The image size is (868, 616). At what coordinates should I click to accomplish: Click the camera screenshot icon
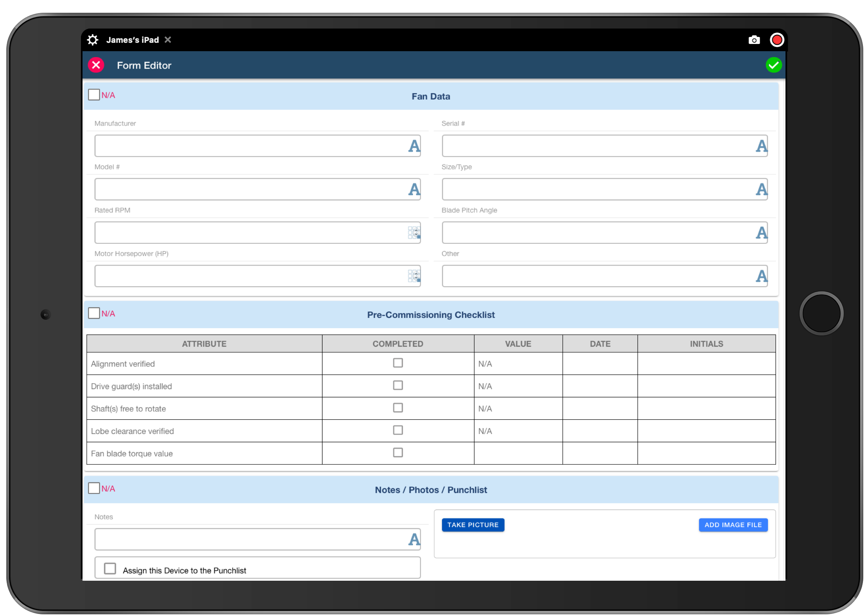754,40
